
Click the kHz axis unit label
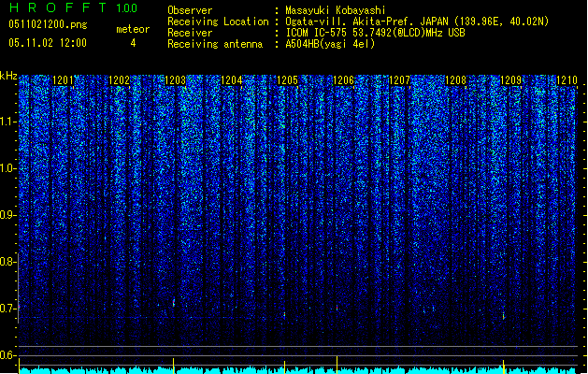8,76
